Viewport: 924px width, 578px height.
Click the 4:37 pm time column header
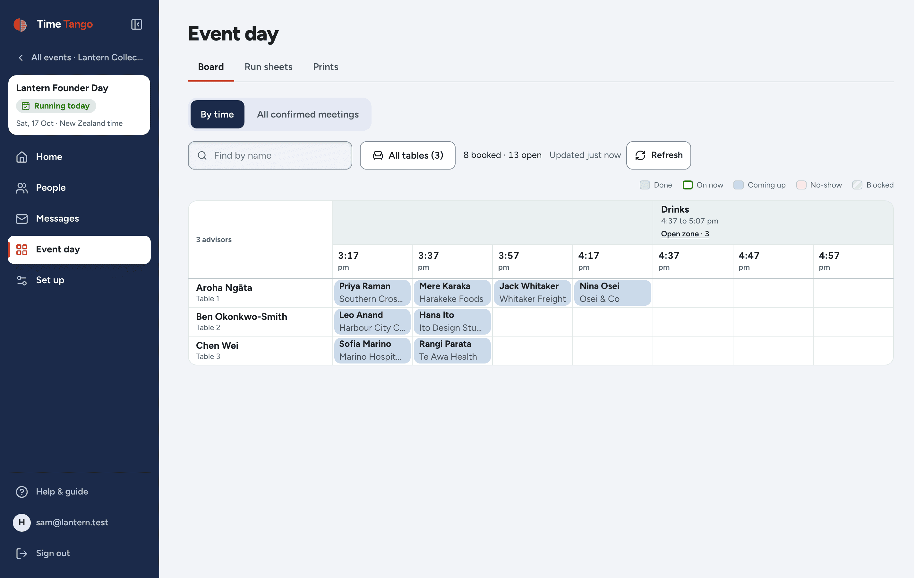[x=692, y=261]
